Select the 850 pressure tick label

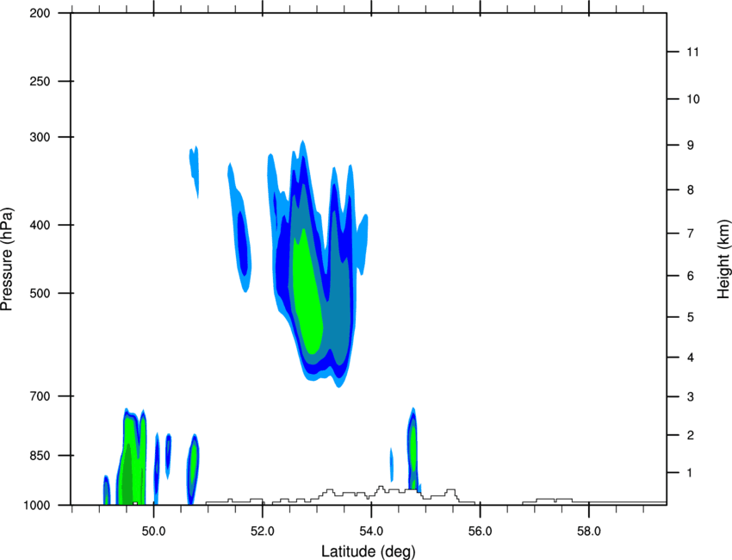click(40, 456)
